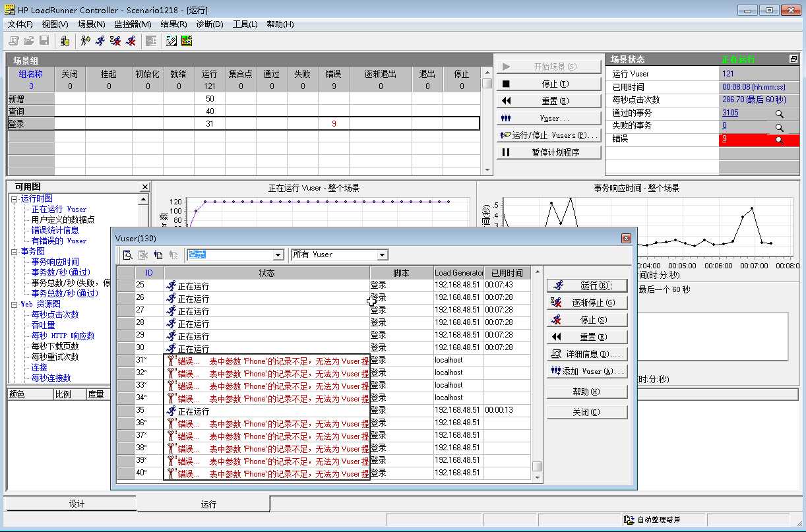The image size is (806, 532).
Task: Collapse the 事务图 tree node
Action: click(x=14, y=251)
